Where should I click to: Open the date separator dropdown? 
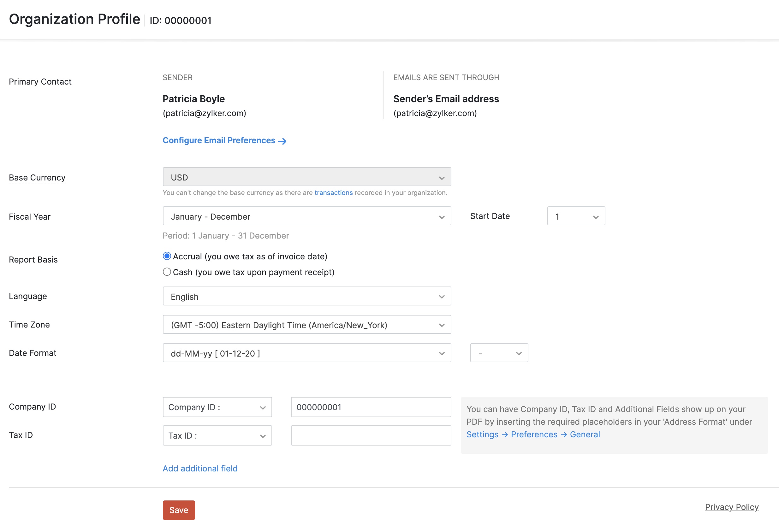coord(499,353)
